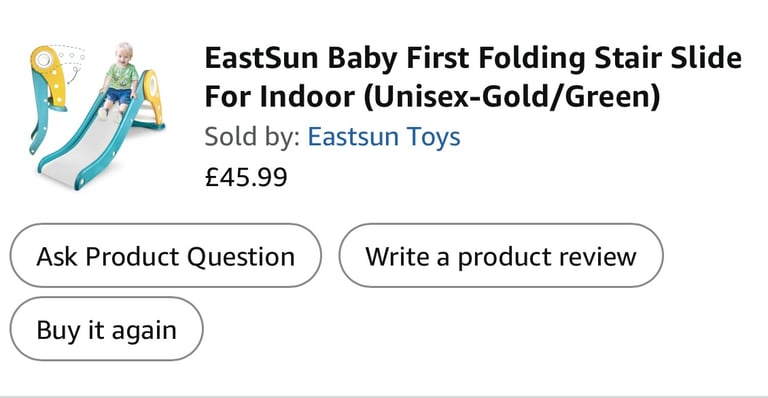This screenshot has height=398, width=768.
Task: Click the yellow slide handle in thumbnail
Action: pos(152,95)
